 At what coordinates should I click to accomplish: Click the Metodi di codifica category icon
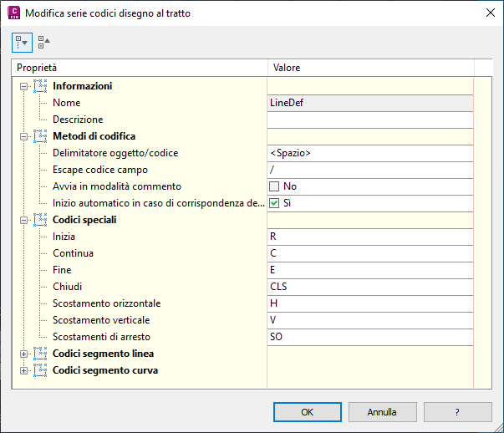pos(40,136)
